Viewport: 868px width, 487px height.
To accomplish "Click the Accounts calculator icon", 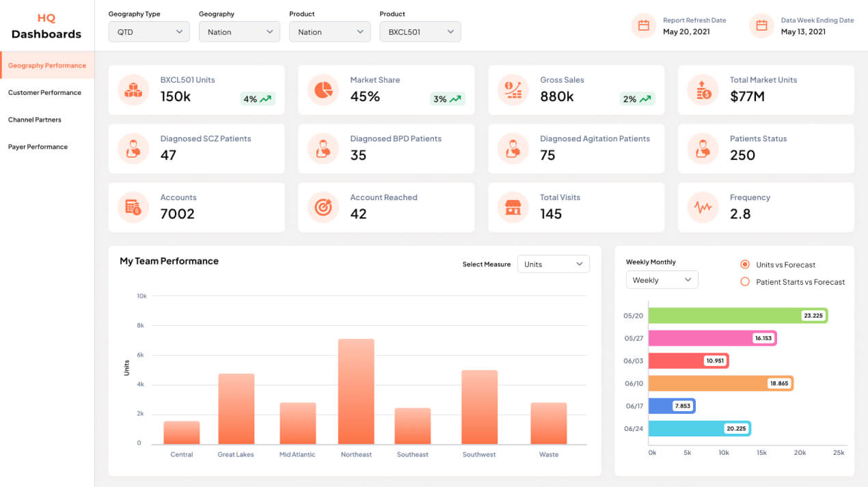I will pyautogui.click(x=133, y=208).
